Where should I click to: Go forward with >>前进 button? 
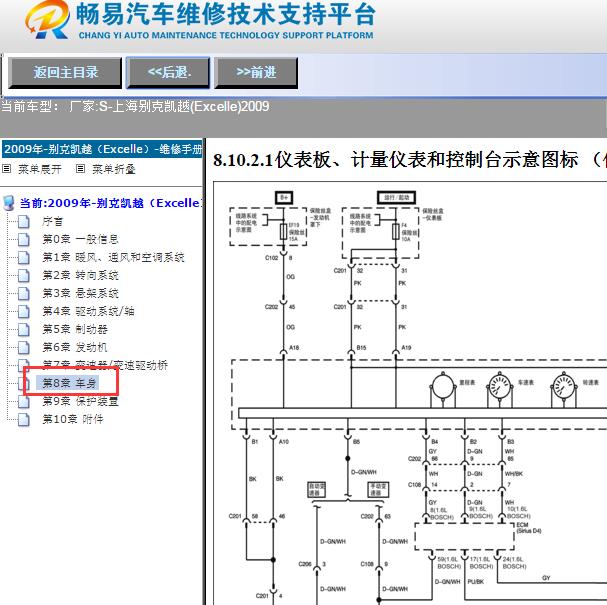point(256,73)
